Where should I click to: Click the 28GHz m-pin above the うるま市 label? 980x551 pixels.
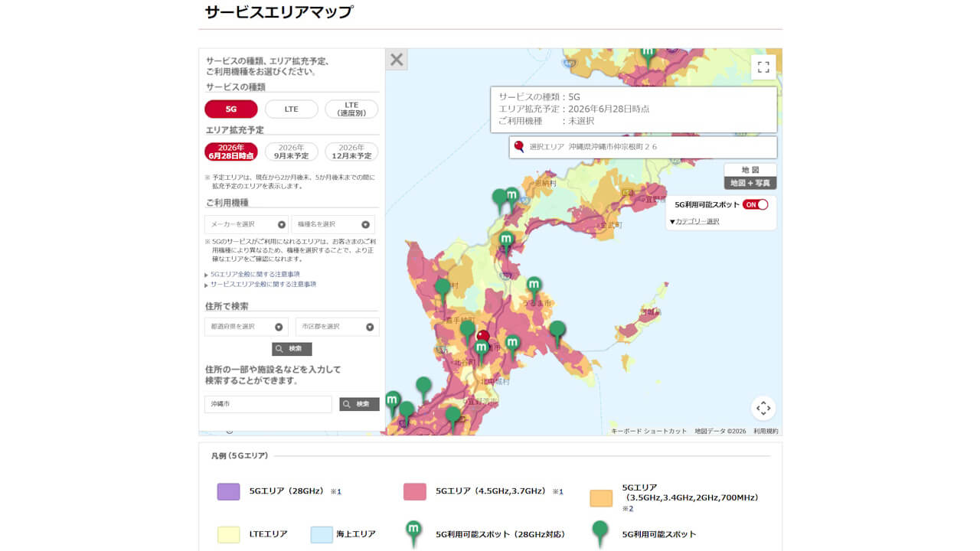[534, 289]
